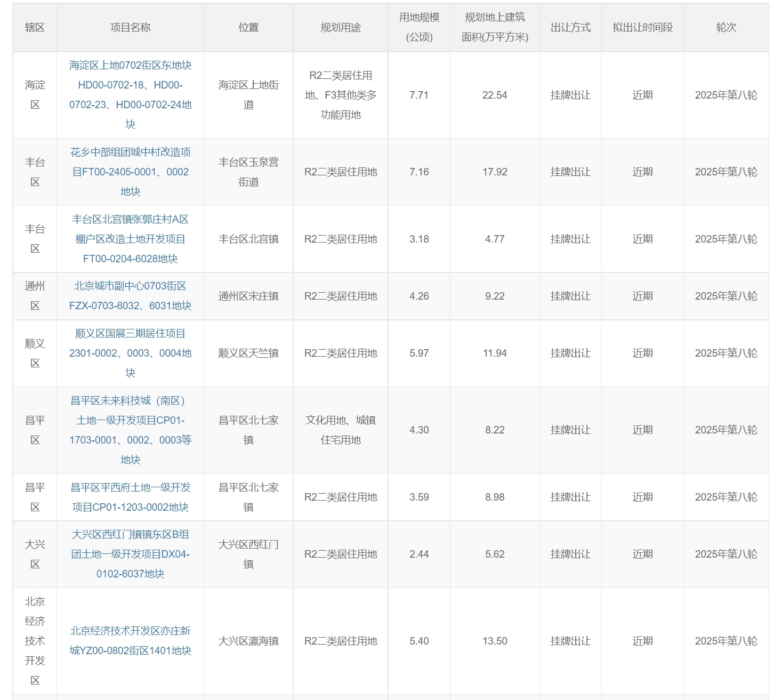
Task: Open the 北京经济技术开发区亦庄新城 project link
Action: click(130, 641)
